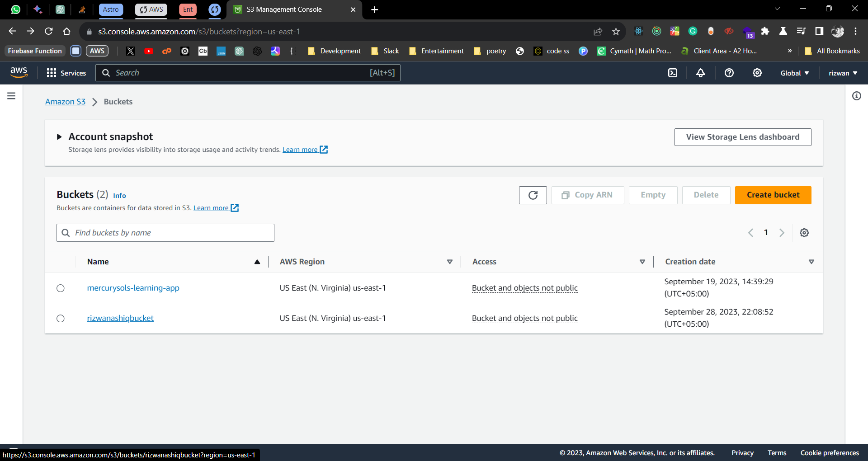868x461 pixels.
Task: Share this page from address bar
Action: 598,31
